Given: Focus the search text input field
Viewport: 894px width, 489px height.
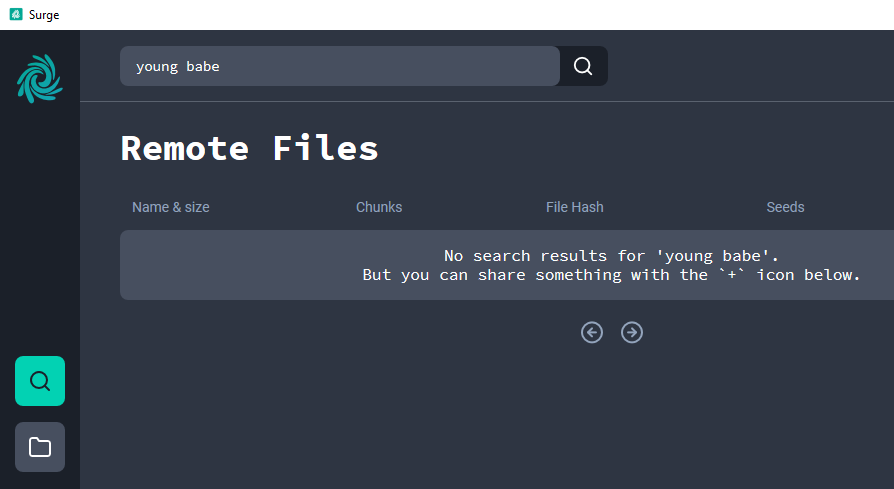Looking at the screenshot, I should pyautogui.click(x=339, y=66).
